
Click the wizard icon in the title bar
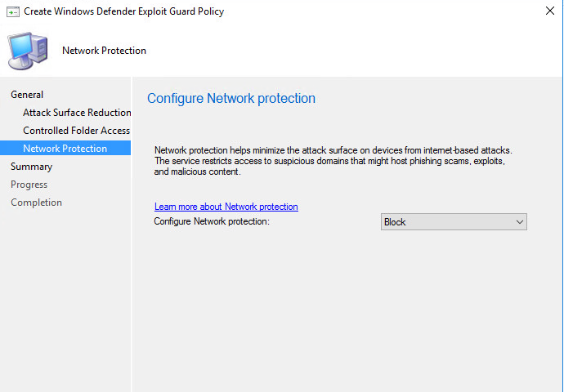point(13,12)
